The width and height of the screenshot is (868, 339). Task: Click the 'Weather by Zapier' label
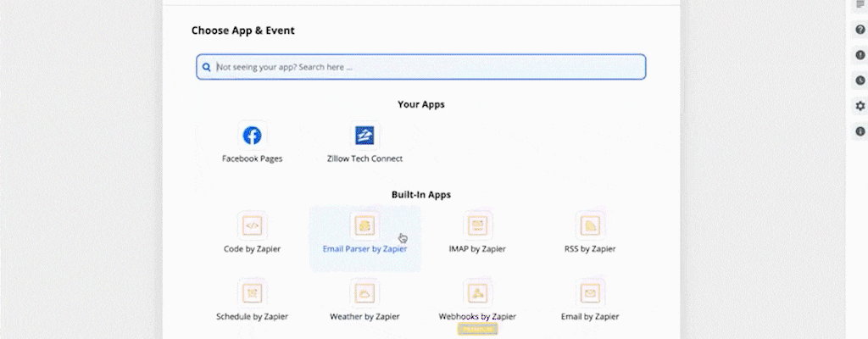[364, 317]
